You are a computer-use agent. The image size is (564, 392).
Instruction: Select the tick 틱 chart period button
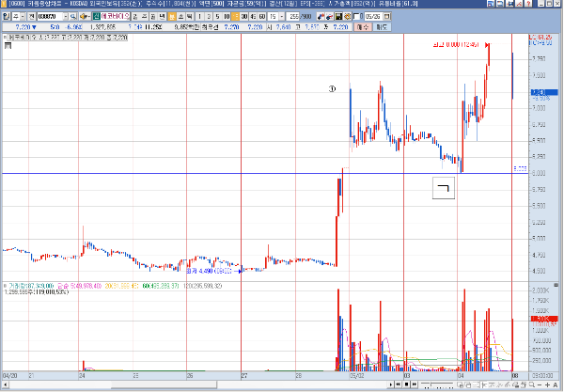coord(189,17)
